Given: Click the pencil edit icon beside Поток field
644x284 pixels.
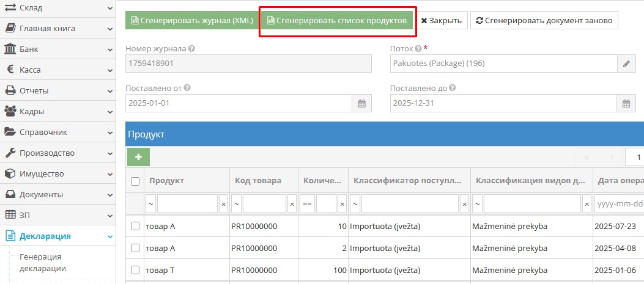Looking at the screenshot, I should 626,64.
